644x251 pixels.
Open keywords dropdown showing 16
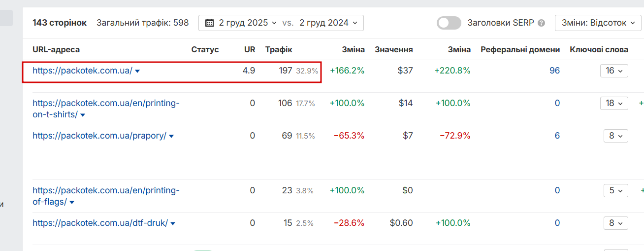coord(614,71)
